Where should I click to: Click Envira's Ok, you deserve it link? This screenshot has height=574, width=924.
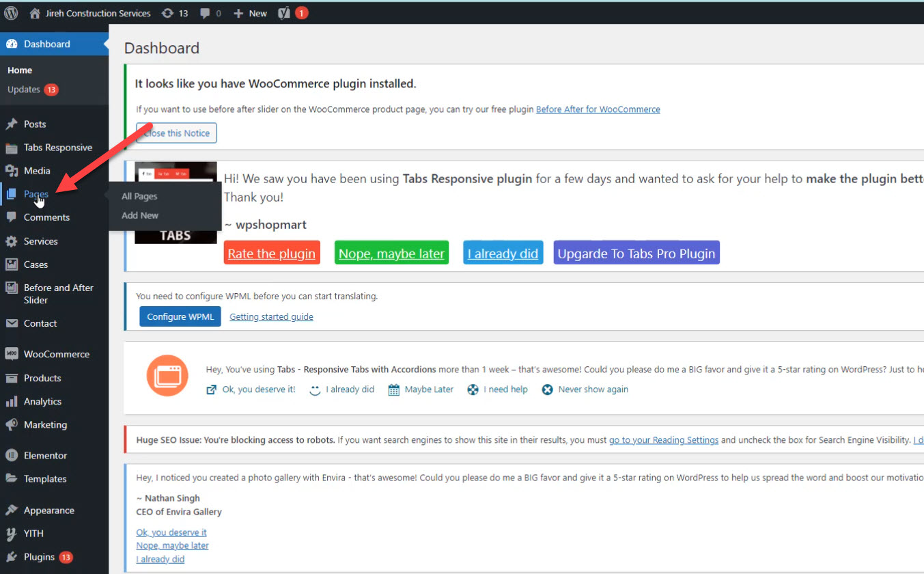pyautogui.click(x=171, y=532)
